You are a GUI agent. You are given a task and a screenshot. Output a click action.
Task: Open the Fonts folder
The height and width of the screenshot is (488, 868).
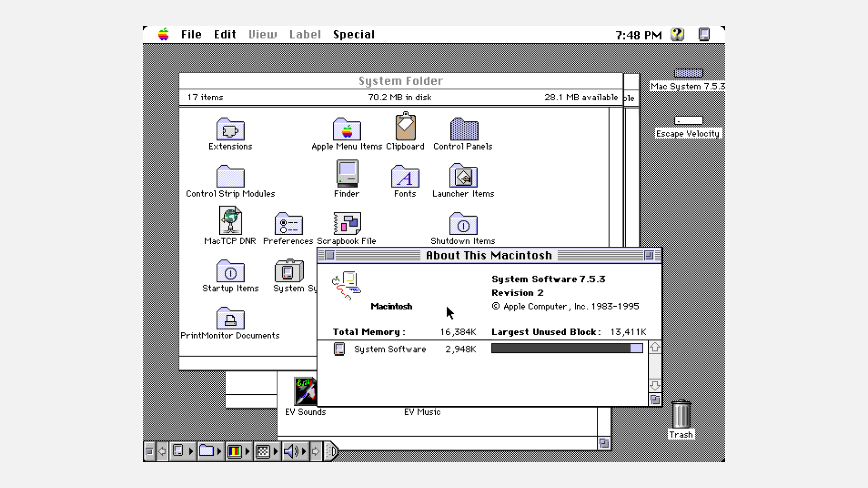(x=405, y=177)
